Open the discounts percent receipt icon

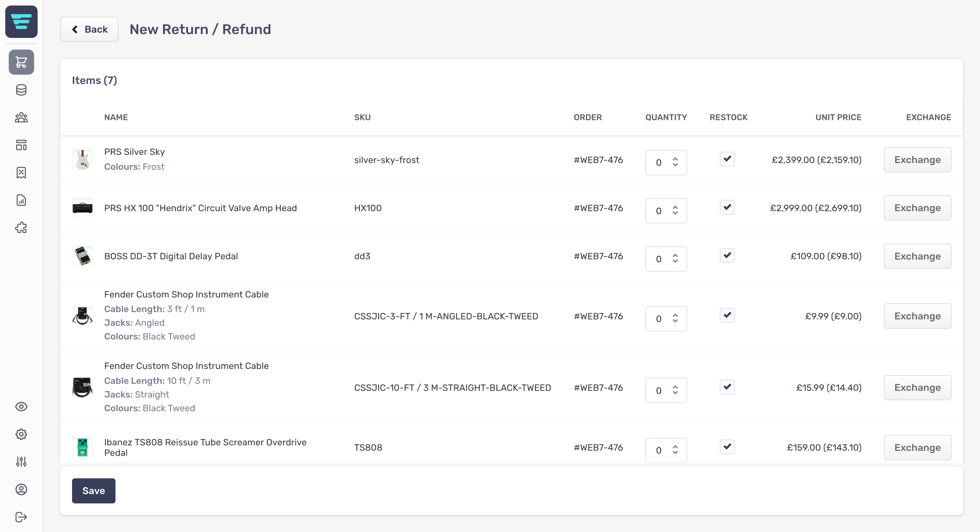(21, 173)
